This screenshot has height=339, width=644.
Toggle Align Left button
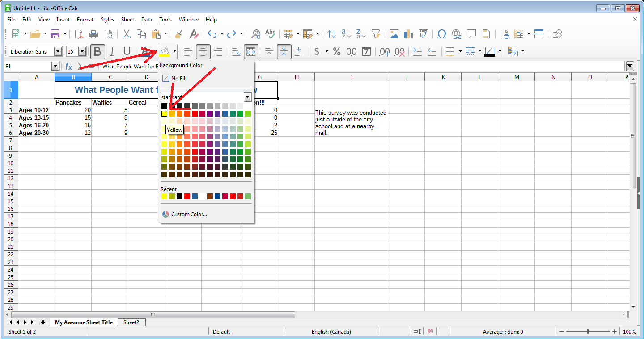[188, 52]
